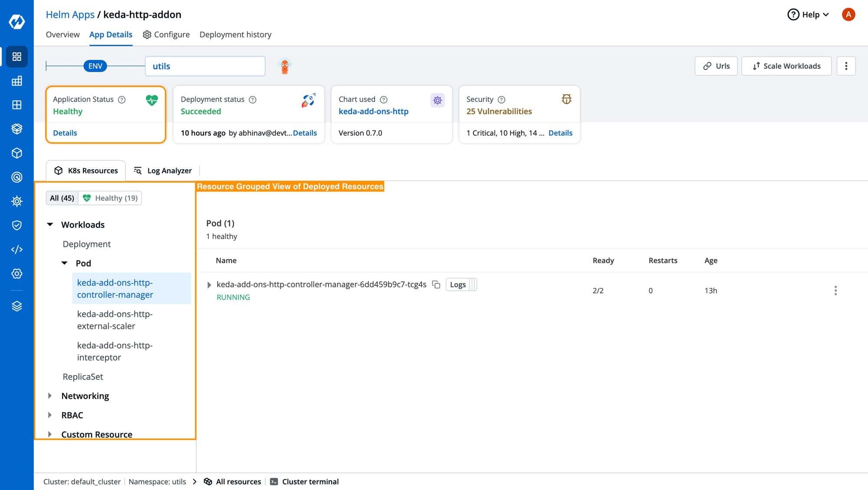868x490 pixels.
Task: Toggle Healthy filter showing 19 resources
Action: point(110,198)
